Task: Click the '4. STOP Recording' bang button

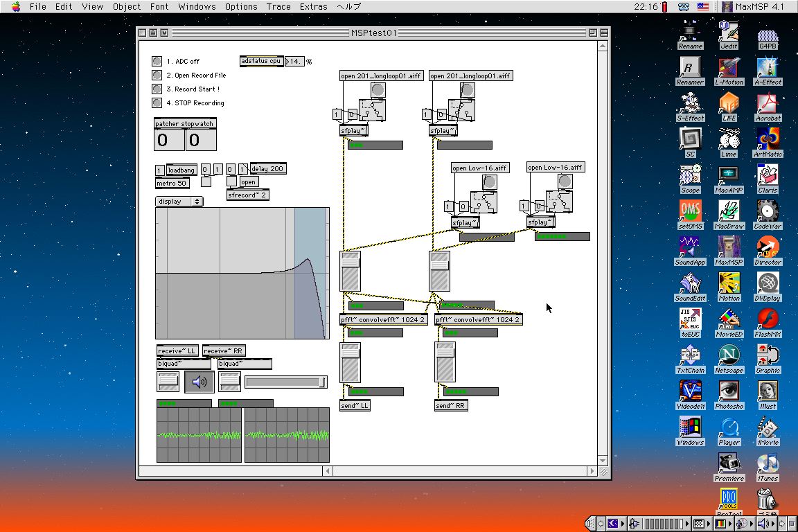Action: coord(157,103)
